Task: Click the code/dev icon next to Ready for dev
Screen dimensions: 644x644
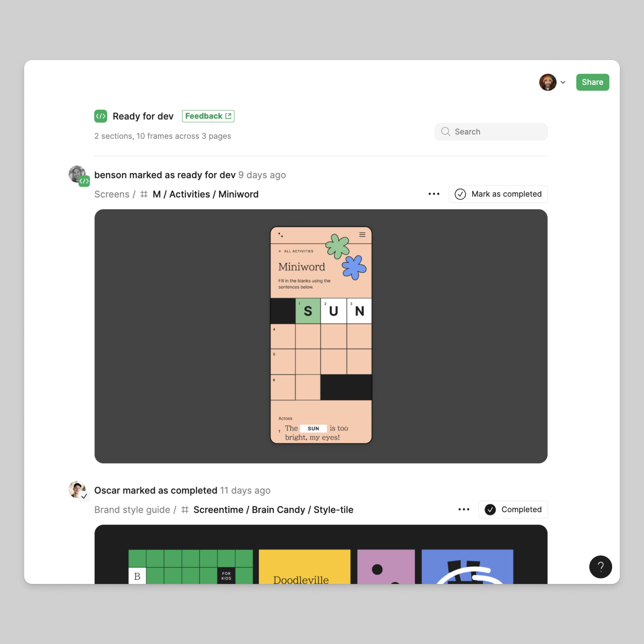Action: pos(101,116)
